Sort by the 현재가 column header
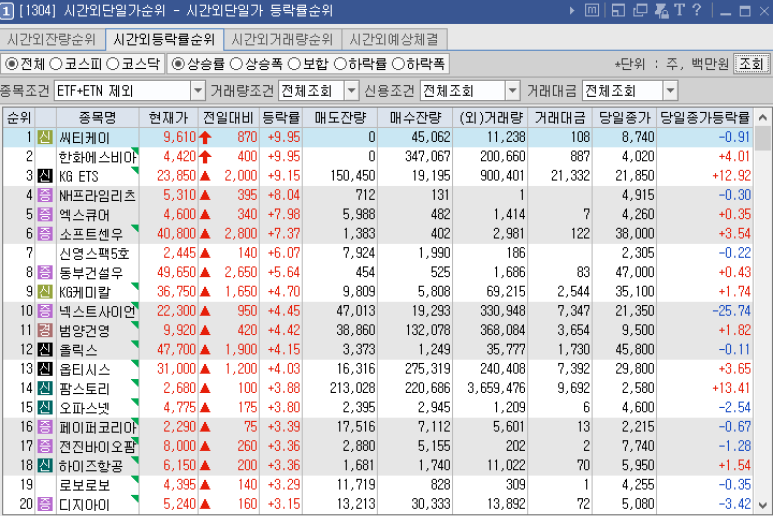This screenshot has width=773, height=516. coord(168,118)
